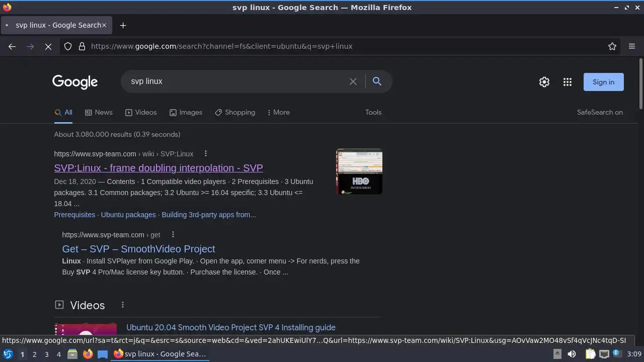
Task: Bookmark this page with the star
Action: coord(612,46)
